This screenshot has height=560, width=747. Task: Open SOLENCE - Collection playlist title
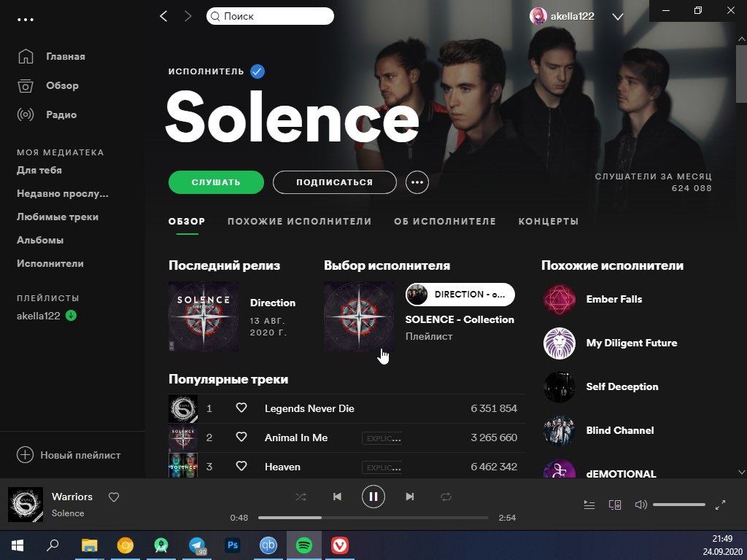point(460,319)
